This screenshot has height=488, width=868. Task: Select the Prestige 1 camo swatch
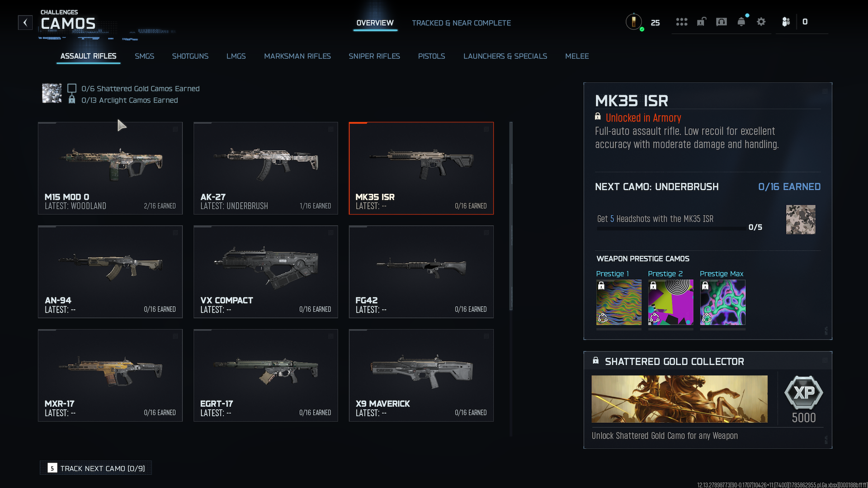(x=618, y=302)
